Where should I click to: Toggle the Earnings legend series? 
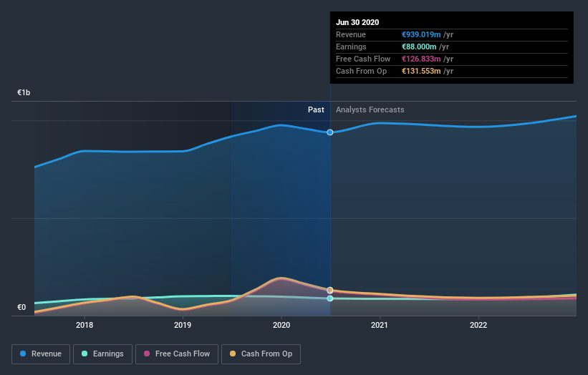(102, 354)
